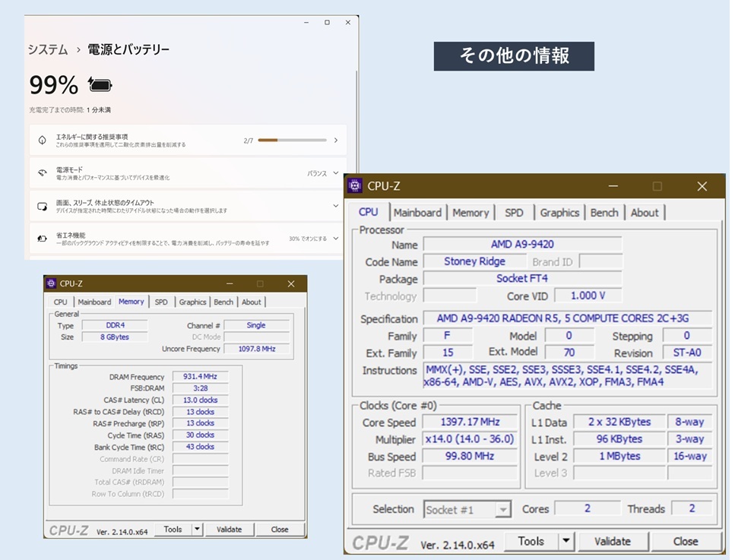The width and height of the screenshot is (735, 560).
Task: Click the CPU-Z logo in large window title bar
Action: 355,186
